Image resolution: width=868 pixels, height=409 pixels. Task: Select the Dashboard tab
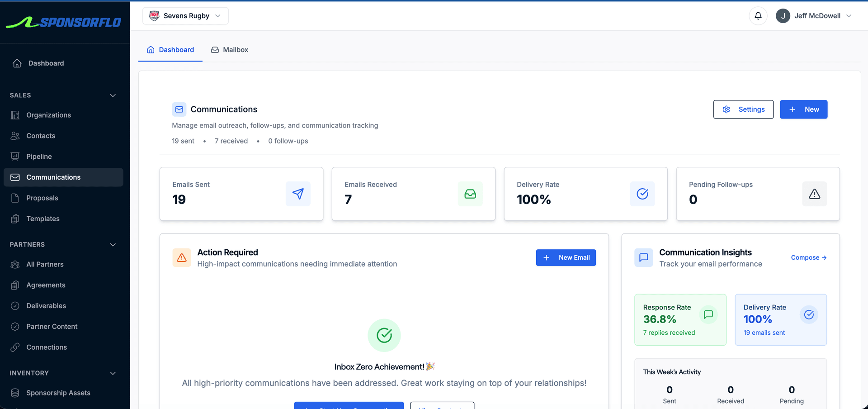[x=170, y=50]
